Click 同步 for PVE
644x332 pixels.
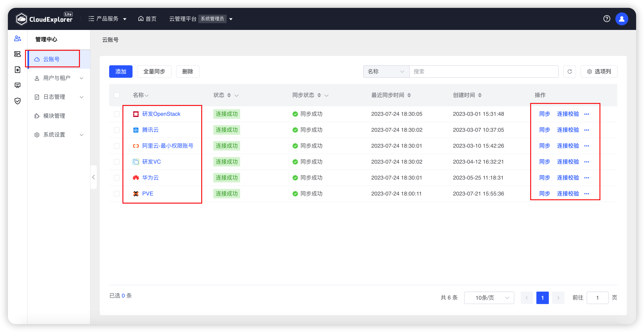click(544, 194)
